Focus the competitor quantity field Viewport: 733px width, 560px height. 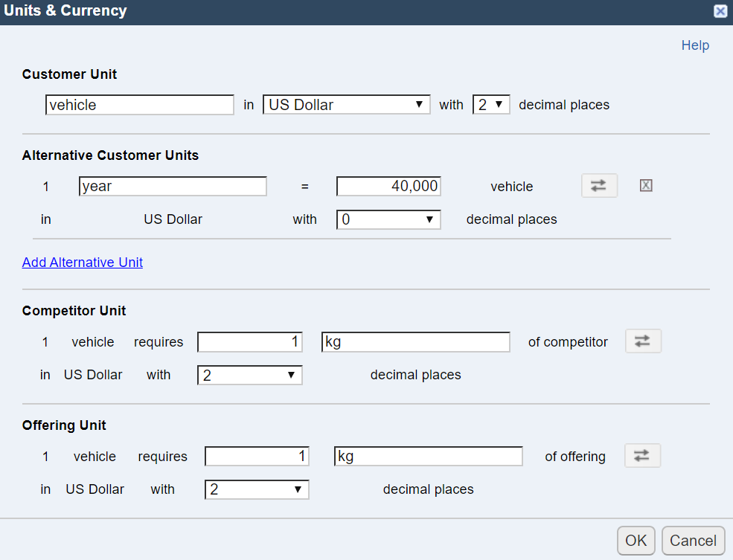coord(249,342)
